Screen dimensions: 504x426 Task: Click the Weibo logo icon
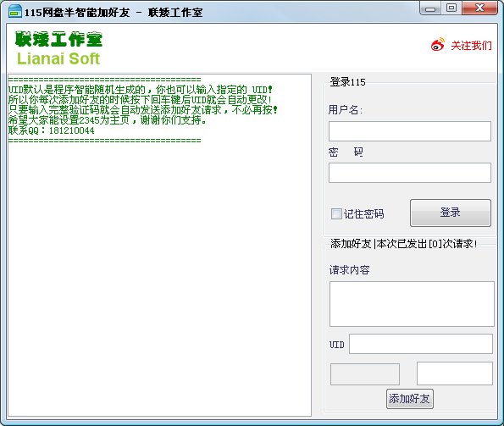tap(438, 45)
